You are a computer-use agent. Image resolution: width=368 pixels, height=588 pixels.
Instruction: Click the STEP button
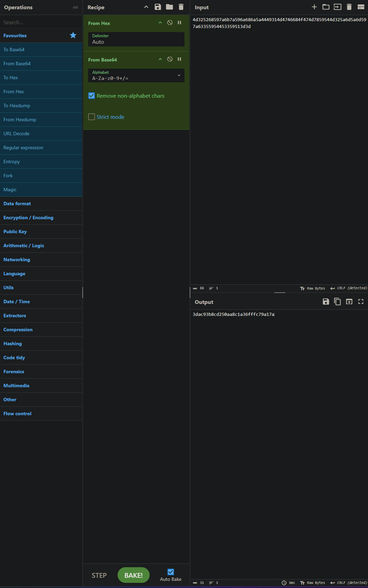tap(99, 576)
